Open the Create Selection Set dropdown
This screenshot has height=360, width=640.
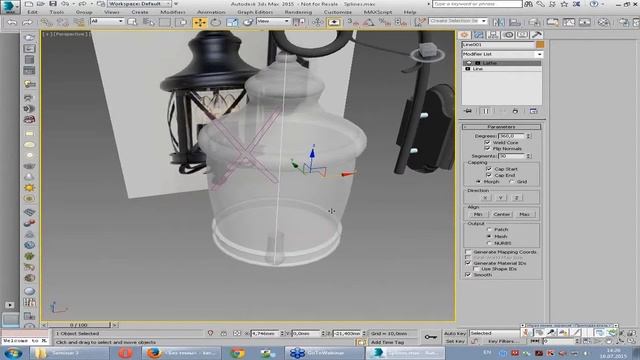(458, 21)
